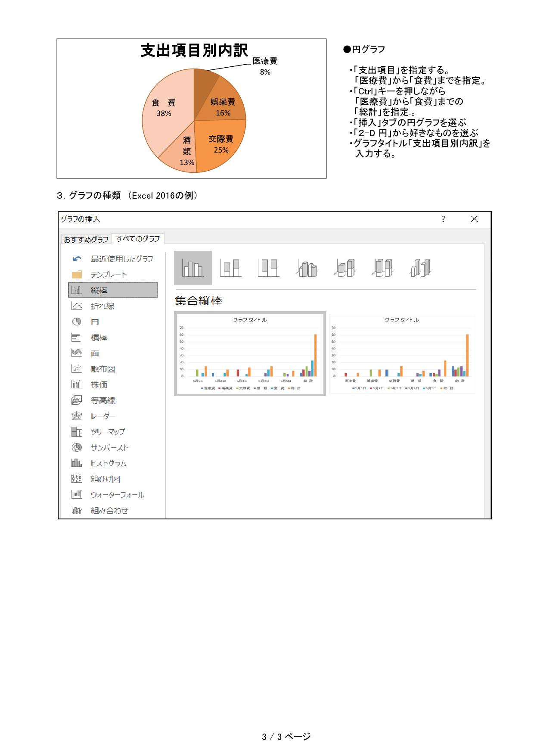Open the すべてのグラフ tab
Screen dimensions: 534x756
[x=138, y=239]
